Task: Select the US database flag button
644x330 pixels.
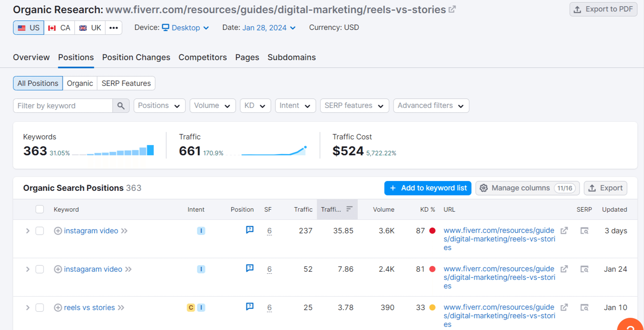Action: (29, 28)
